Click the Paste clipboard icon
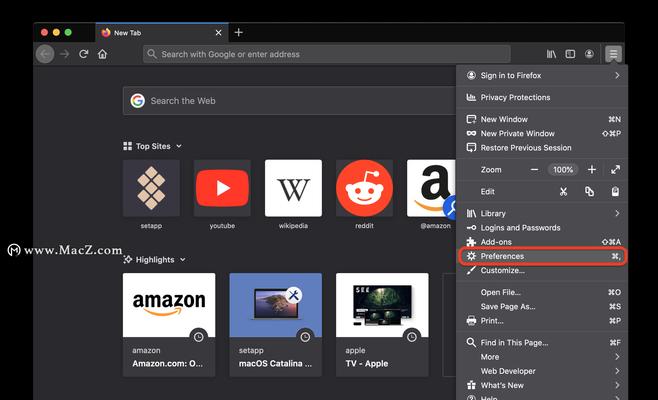Screen dimensions: 658x400 (x=615, y=191)
